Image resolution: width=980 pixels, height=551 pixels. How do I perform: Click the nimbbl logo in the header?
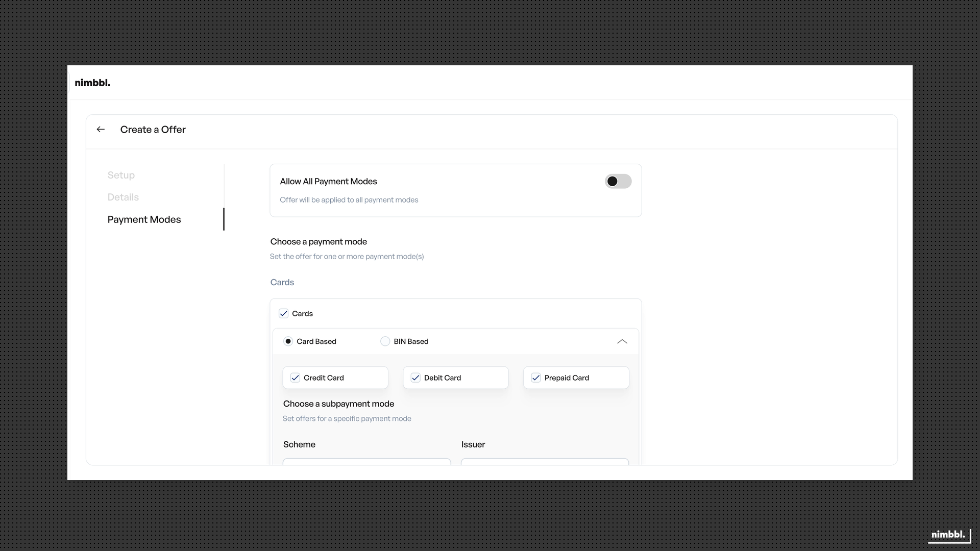click(92, 82)
